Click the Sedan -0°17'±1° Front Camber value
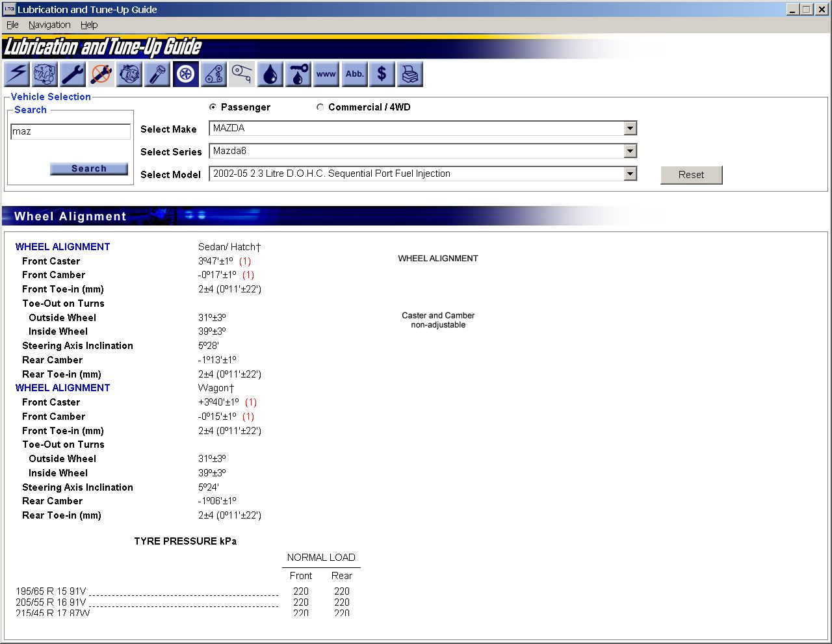Image resolution: width=832 pixels, height=644 pixels. [x=217, y=275]
